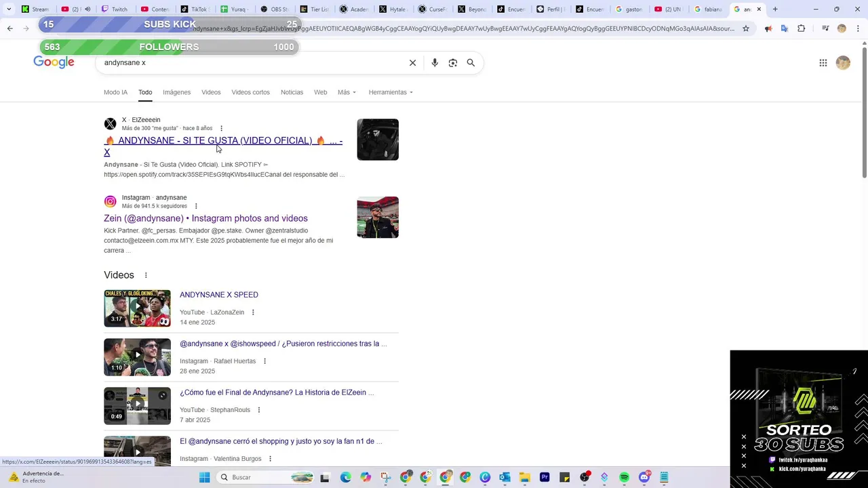Image resolution: width=868 pixels, height=488 pixels.
Task: Open the Google account avatar
Action: [843, 63]
